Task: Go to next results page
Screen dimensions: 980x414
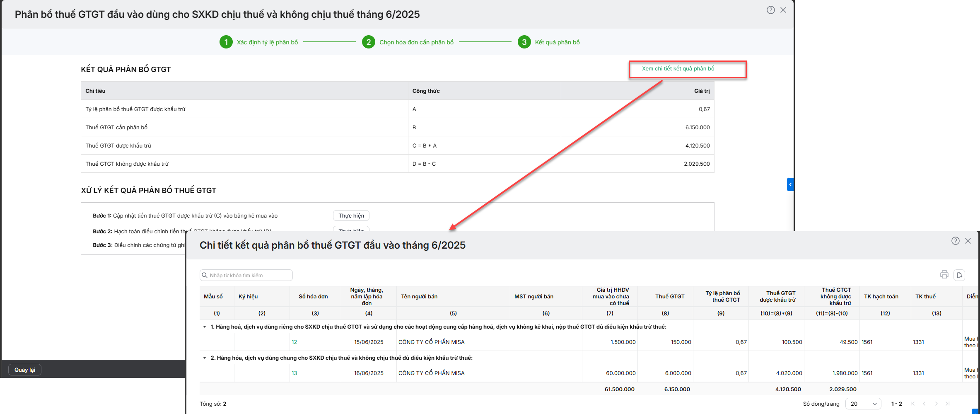Action: tap(936, 404)
